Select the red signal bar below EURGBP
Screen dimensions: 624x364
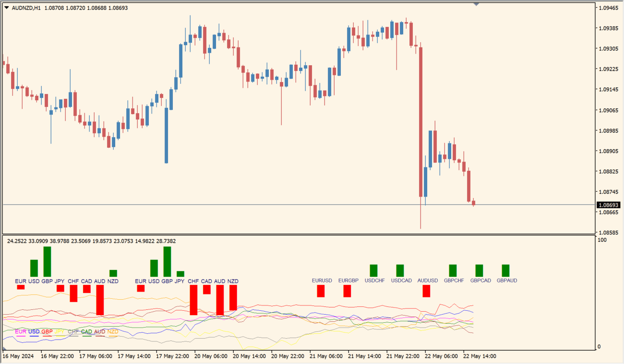tap(347, 291)
